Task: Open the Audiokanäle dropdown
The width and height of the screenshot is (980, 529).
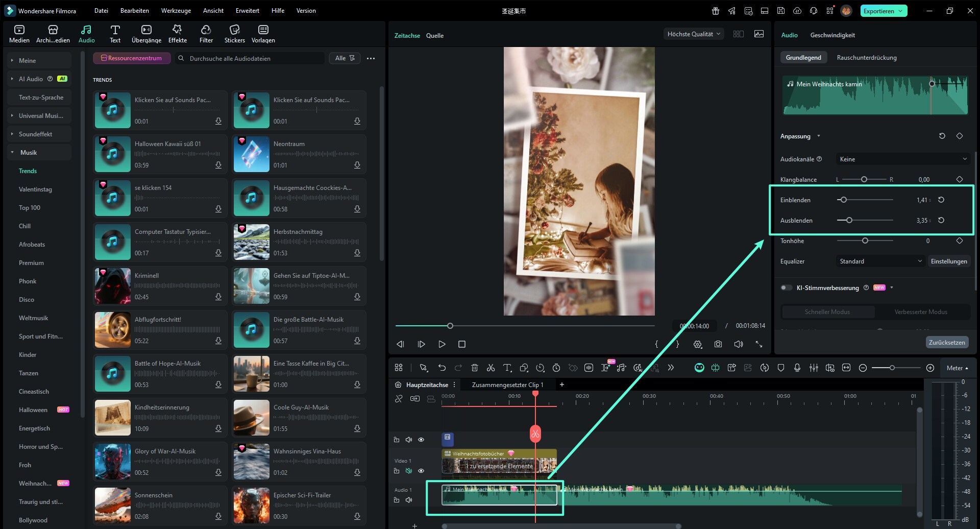Action: click(902, 159)
